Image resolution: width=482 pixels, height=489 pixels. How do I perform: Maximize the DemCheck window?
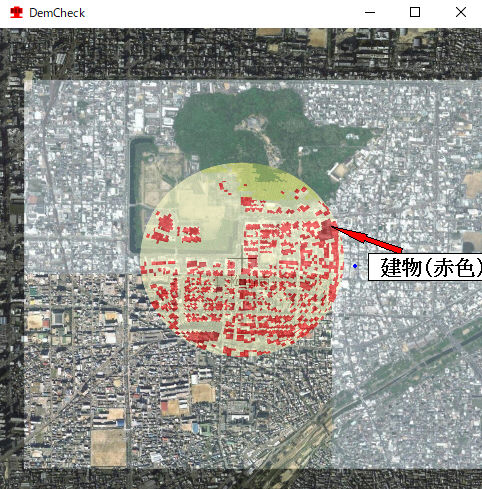click(415, 13)
